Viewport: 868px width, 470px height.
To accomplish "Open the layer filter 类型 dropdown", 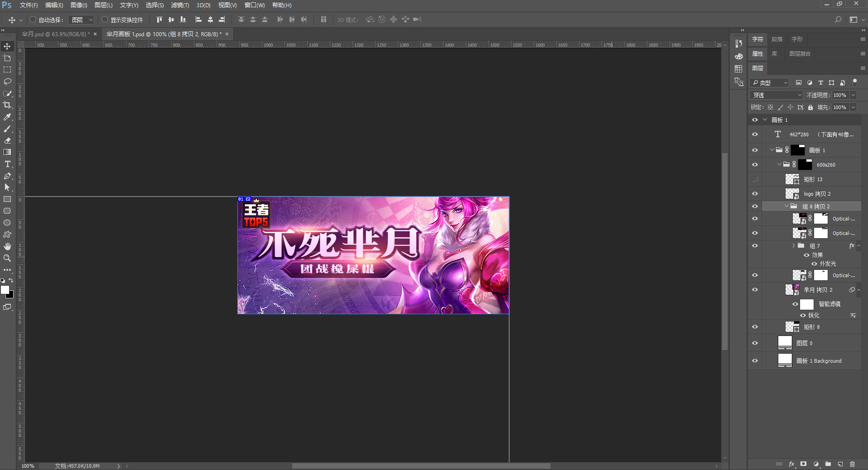I will [x=770, y=83].
